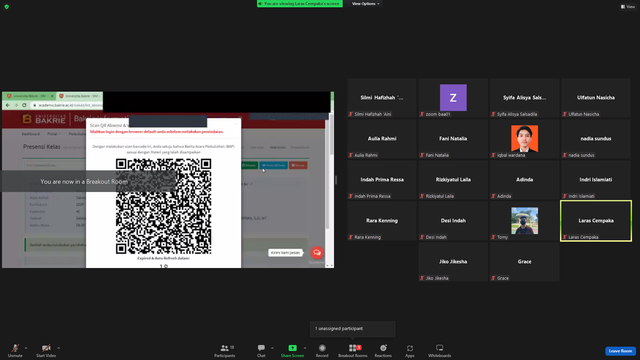Open the Dashboard menu in shared page
The height and width of the screenshot is (360, 640).
click(31, 134)
